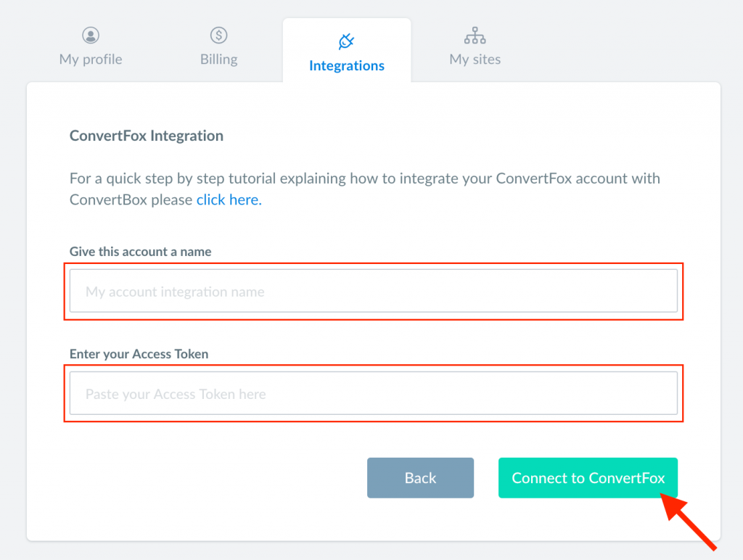Click the Back button

(420, 477)
